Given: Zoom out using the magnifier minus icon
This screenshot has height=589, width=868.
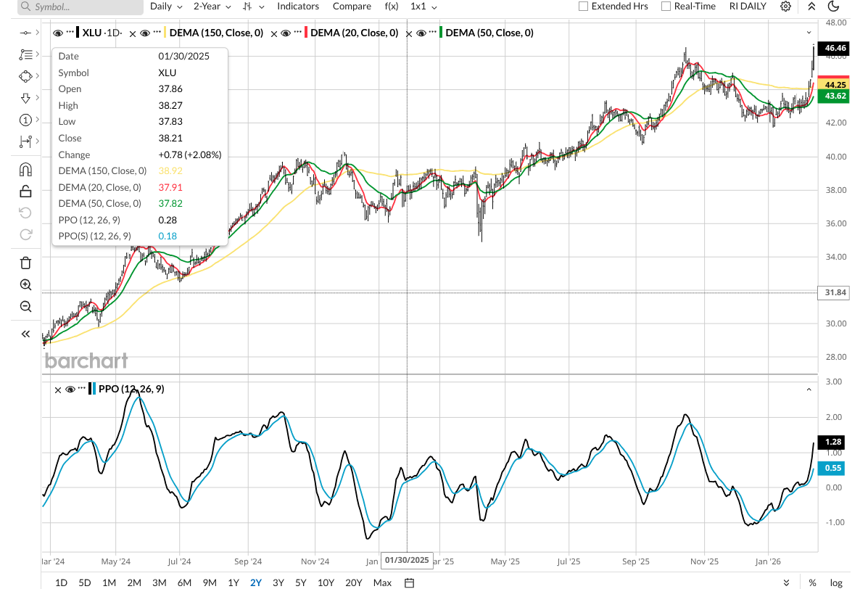Looking at the screenshot, I should coord(25,307).
